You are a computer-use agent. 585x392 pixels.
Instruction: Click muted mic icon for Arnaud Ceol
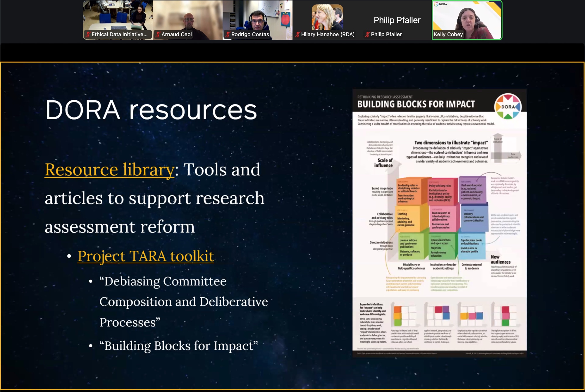[158, 34]
